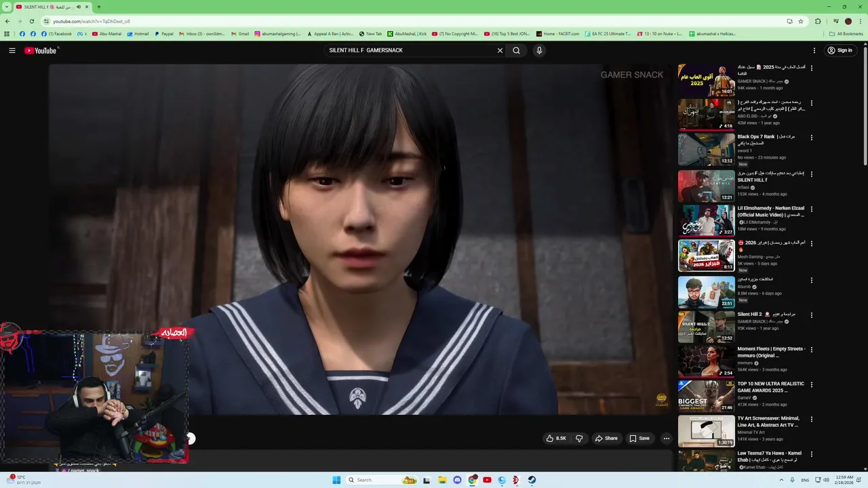Open YouTube settings three-dot menu near Sign in
Viewport: 868px width, 488px height.
(x=814, y=51)
